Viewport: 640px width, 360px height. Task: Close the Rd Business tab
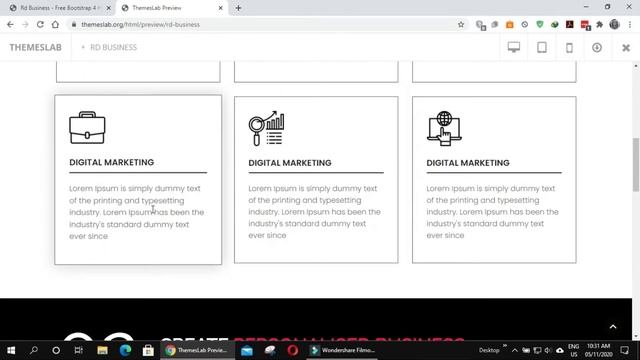coord(109,8)
